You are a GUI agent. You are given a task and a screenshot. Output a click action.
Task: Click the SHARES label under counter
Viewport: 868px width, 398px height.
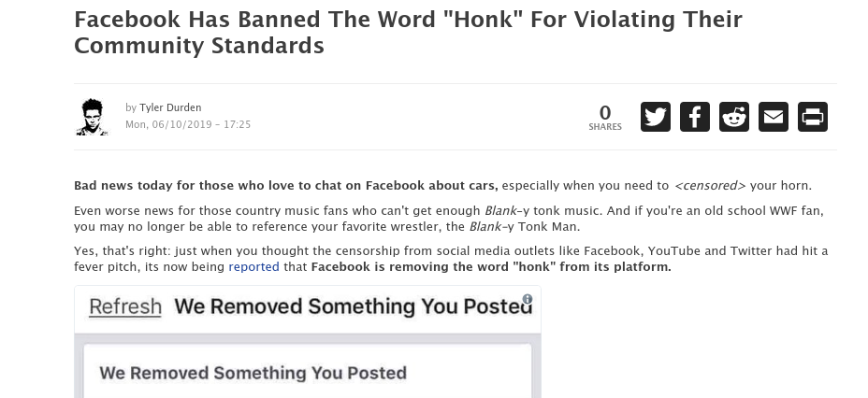point(605,126)
